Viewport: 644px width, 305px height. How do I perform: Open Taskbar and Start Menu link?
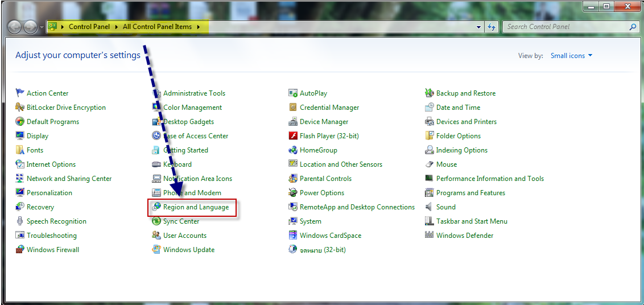click(472, 221)
